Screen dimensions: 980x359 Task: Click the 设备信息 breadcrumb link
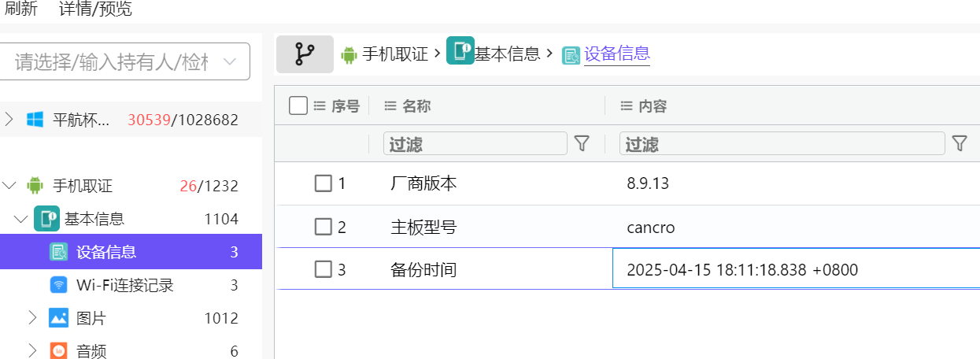[616, 54]
